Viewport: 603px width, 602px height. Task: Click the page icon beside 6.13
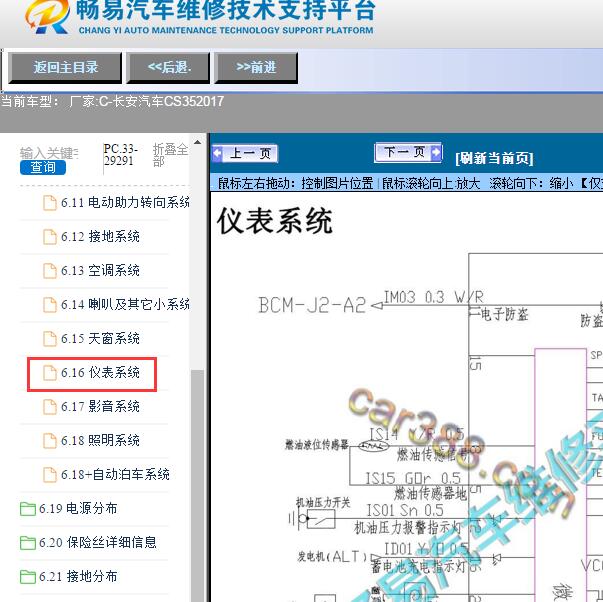pos(50,271)
